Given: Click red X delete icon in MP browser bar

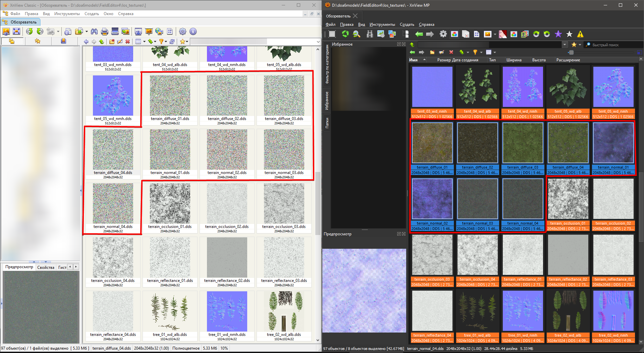Looking at the screenshot, I should [x=451, y=52].
